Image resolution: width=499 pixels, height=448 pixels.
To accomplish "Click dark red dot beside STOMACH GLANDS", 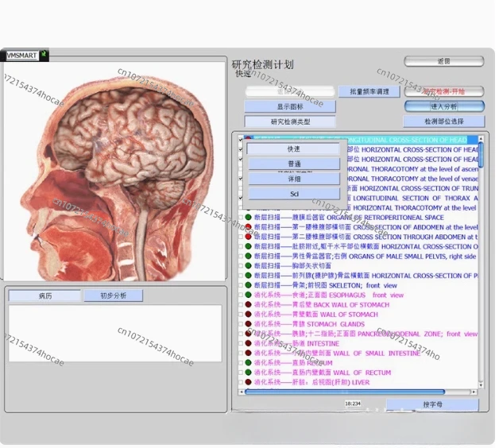I will click(x=248, y=324).
